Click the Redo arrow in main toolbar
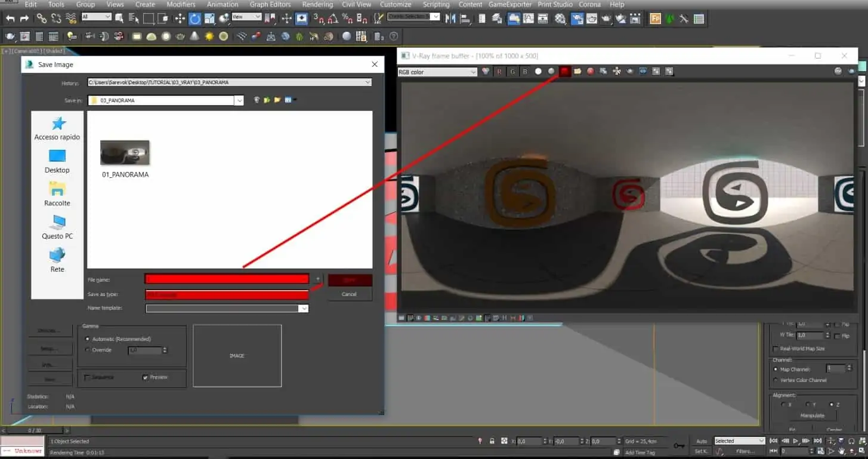868x459 pixels. (x=24, y=19)
